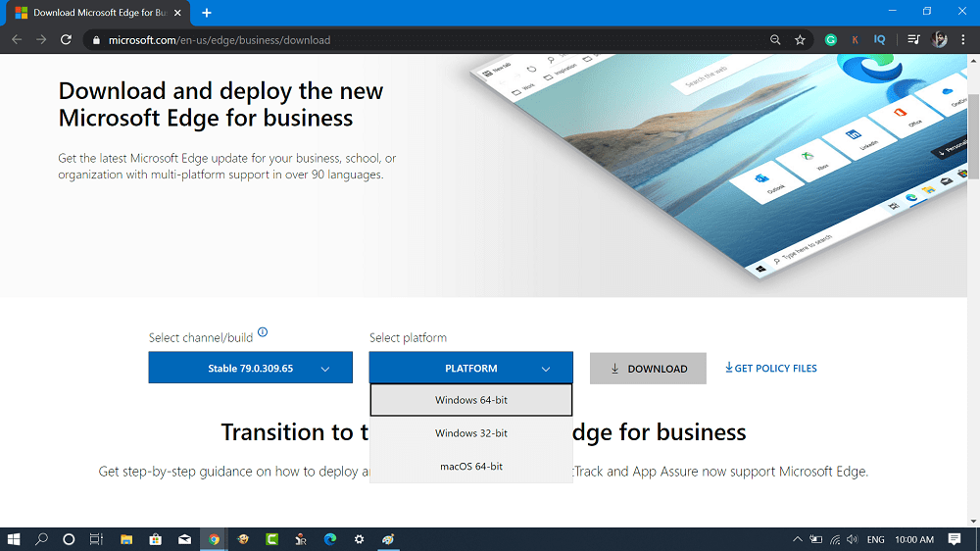Viewport: 980px width, 551px height.
Task: Go forward with the browser forward arrow
Action: click(x=41, y=40)
